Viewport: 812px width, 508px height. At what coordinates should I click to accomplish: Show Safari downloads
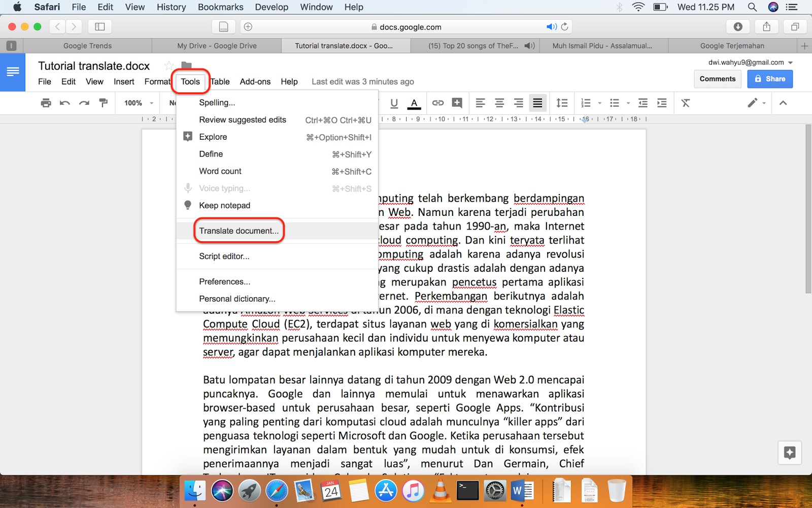tap(738, 26)
